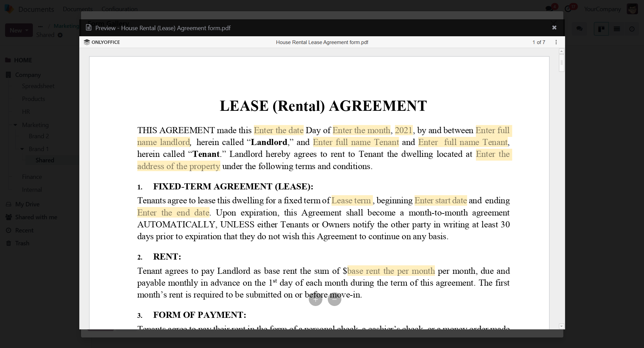
Task: Close the lease agreement preview dialog
Action: [x=554, y=28]
